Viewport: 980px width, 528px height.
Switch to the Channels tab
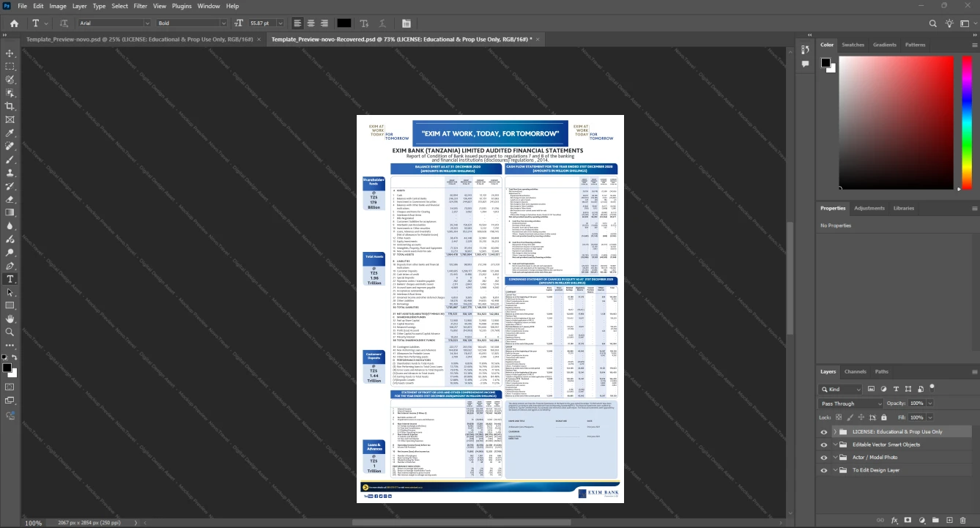point(855,372)
